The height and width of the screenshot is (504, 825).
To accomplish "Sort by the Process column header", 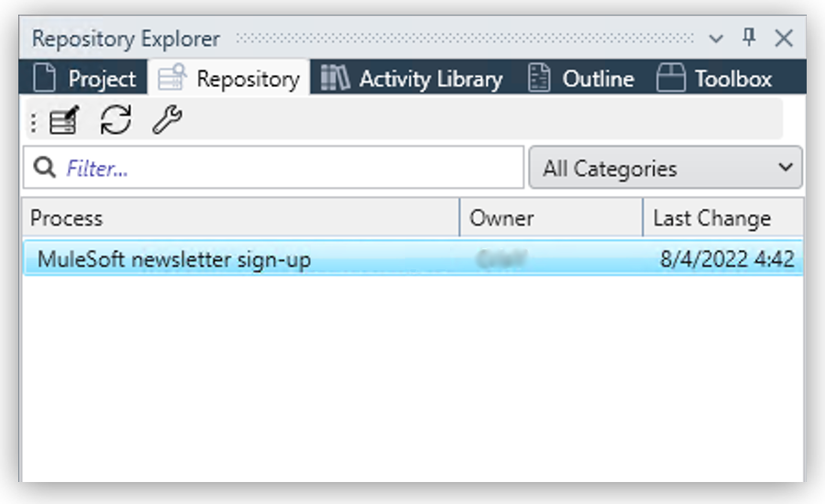I will click(x=240, y=218).
